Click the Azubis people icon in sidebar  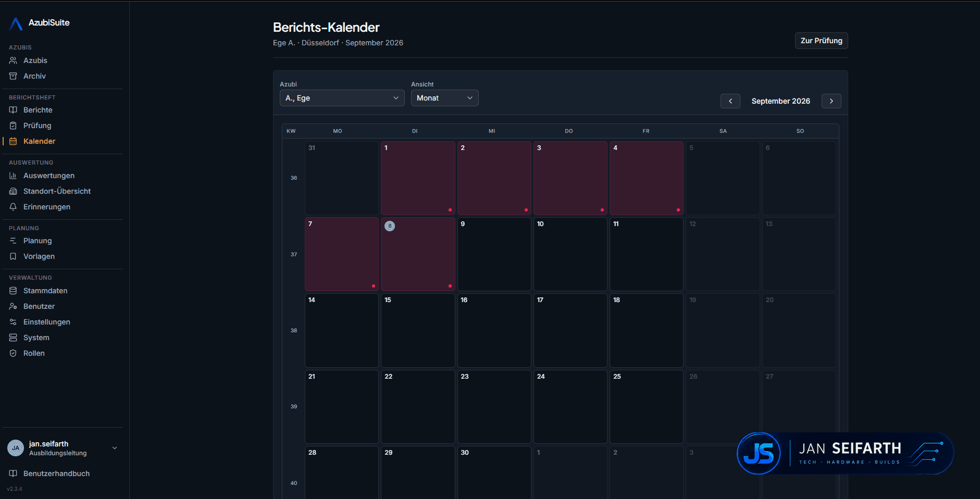tap(13, 60)
